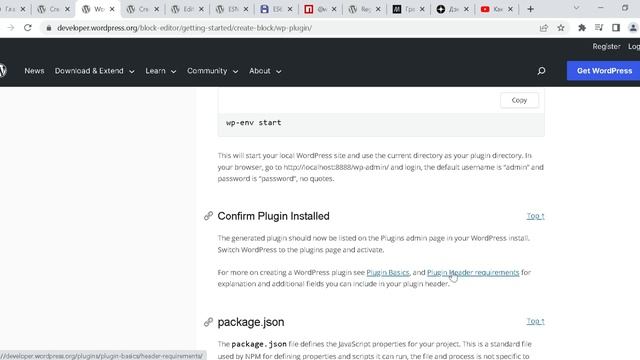
Task: Open the extensions puzzle icon
Action: click(x=582, y=28)
